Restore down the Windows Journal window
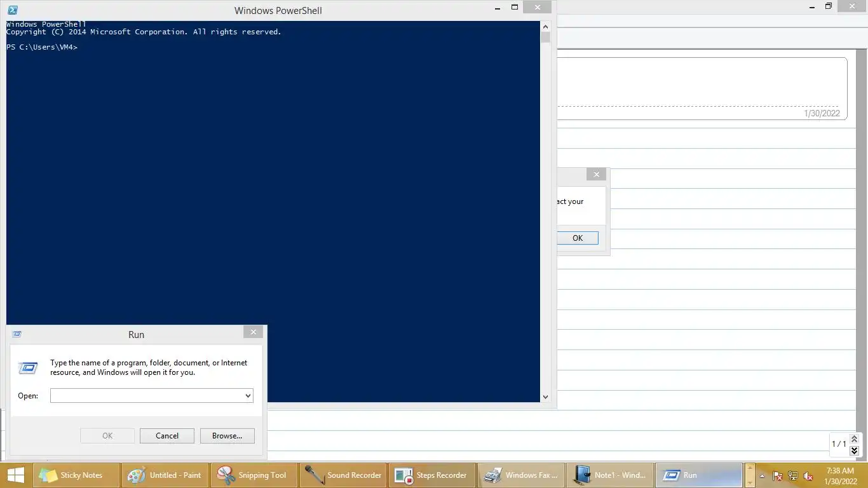 tap(829, 6)
